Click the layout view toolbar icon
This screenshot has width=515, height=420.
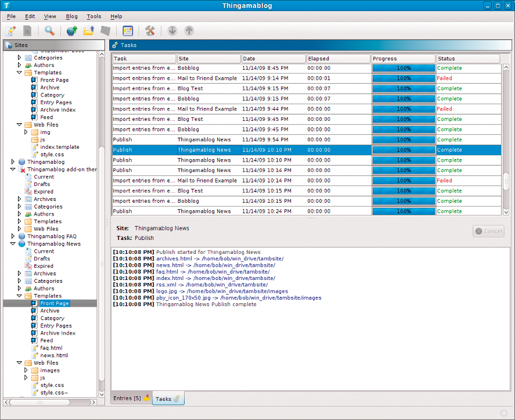click(128, 31)
